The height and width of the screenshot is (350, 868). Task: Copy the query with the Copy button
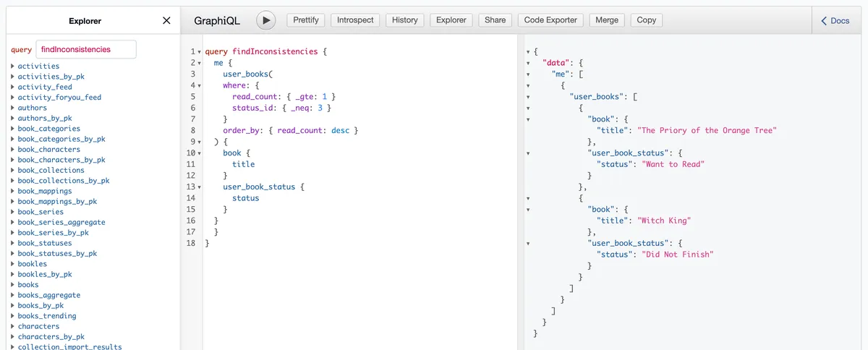(646, 20)
